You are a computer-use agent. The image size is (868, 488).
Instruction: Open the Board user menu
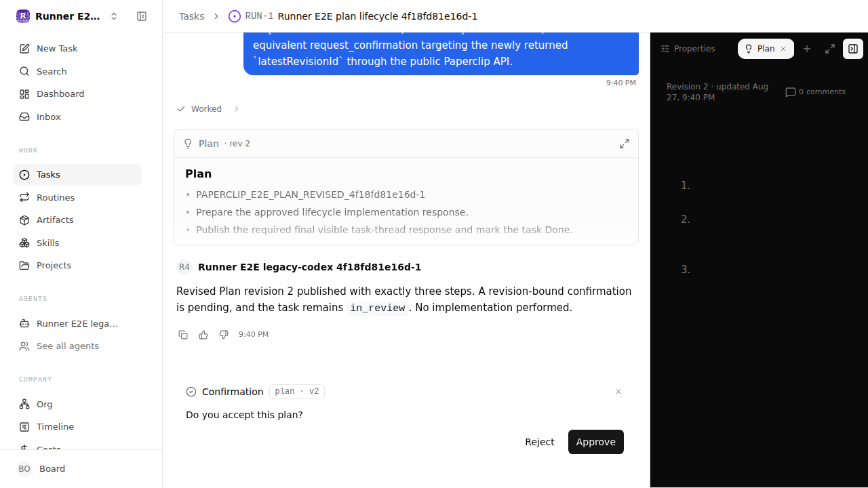point(81,469)
